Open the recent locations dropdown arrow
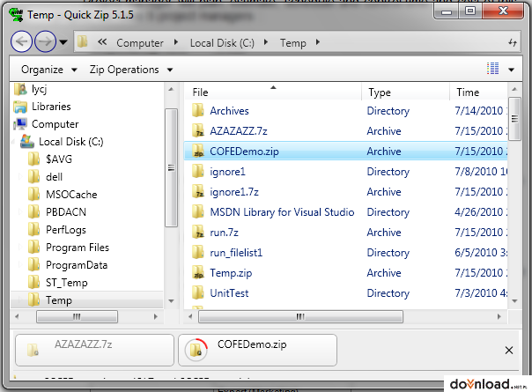Image resolution: width=532 pixels, height=392 pixels. tap(63, 42)
